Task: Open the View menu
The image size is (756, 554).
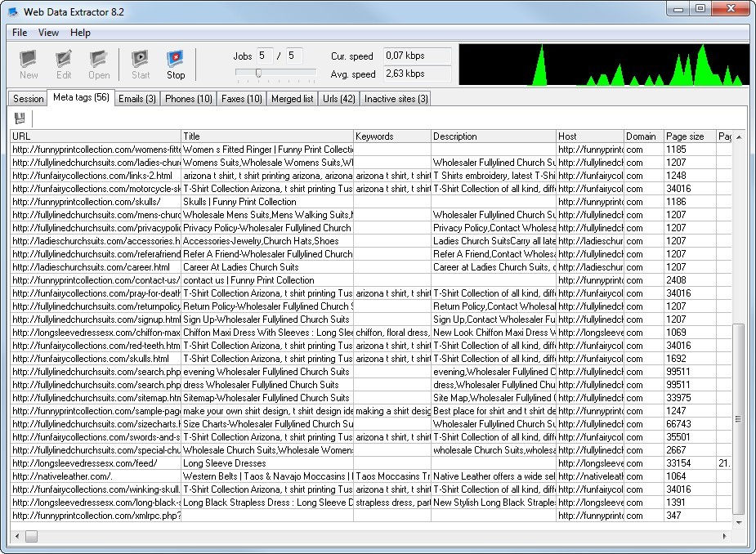Action: click(48, 33)
